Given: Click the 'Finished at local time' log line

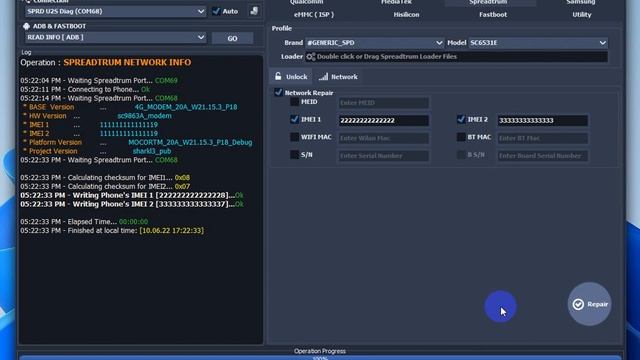Looking at the screenshot, I should (112, 231).
